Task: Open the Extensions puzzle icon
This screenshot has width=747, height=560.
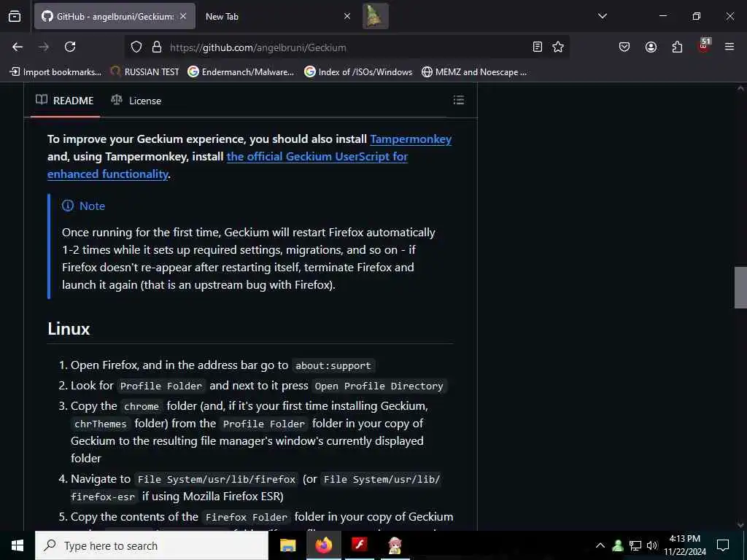Action: 677,47
